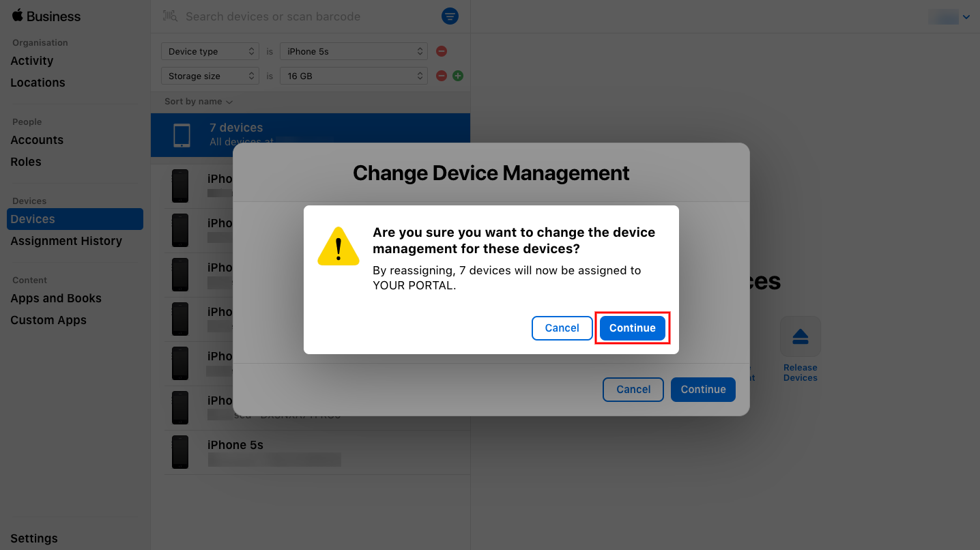The height and width of the screenshot is (550, 980).
Task: Open Accounts in the sidebar
Action: (37, 140)
